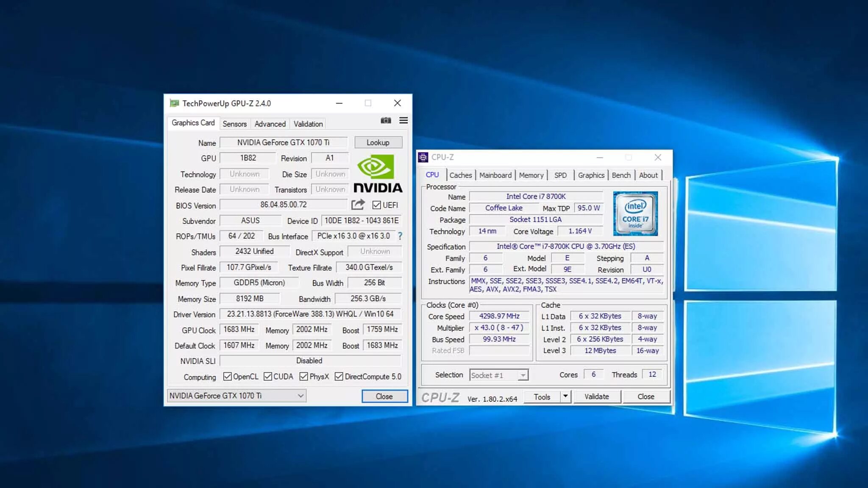
Task: Click the Lookup button
Action: [378, 142]
